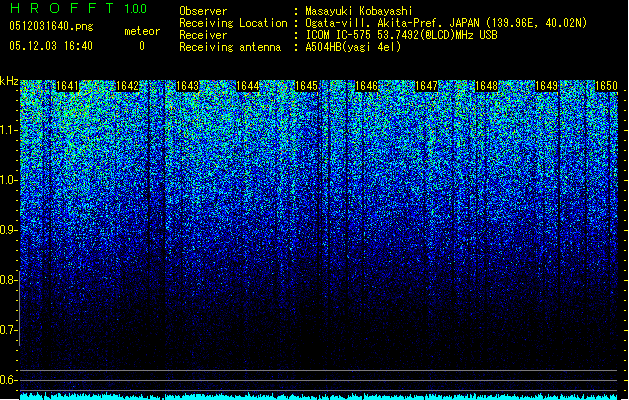Screen dimensions: 629x400
Task: Select the location text Ogata-vill. Akita-Pref. JAPAN
Action: (392, 23)
